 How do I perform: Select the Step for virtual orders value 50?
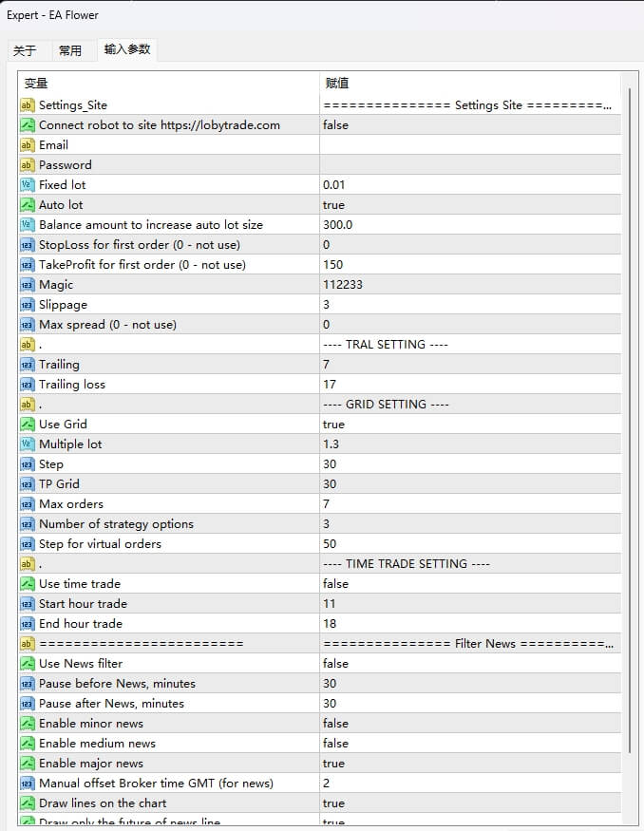tap(330, 544)
